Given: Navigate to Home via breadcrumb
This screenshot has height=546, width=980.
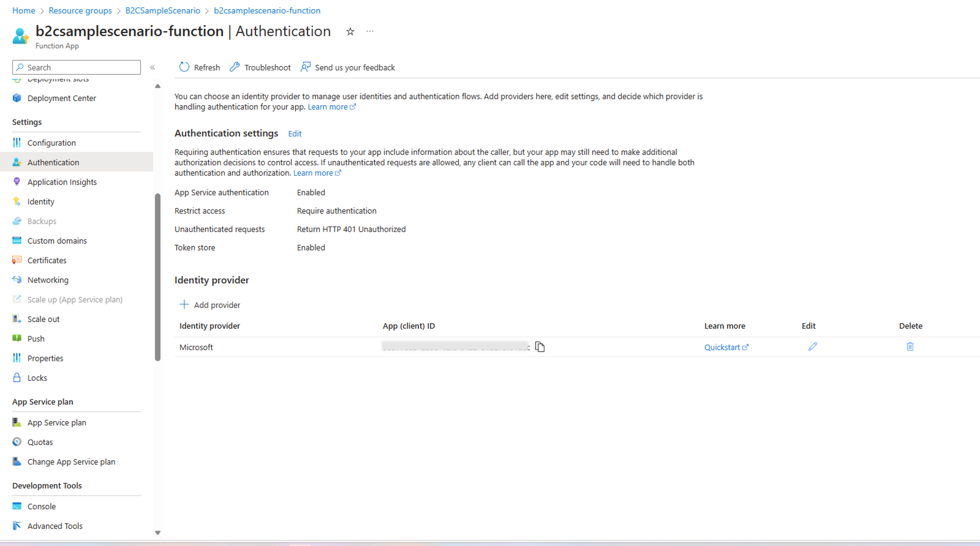Looking at the screenshot, I should 23,11.
